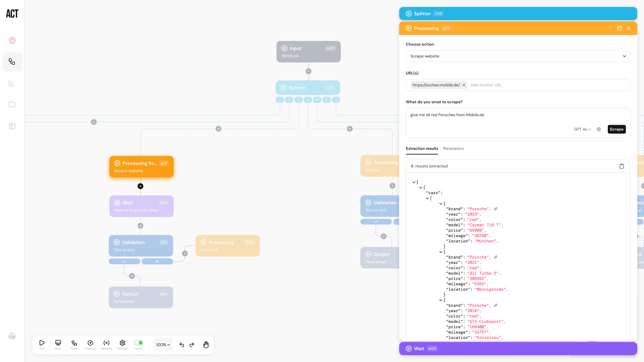
Task: Click the Run play icon
Action: pyautogui.click(x=42, y=343)
